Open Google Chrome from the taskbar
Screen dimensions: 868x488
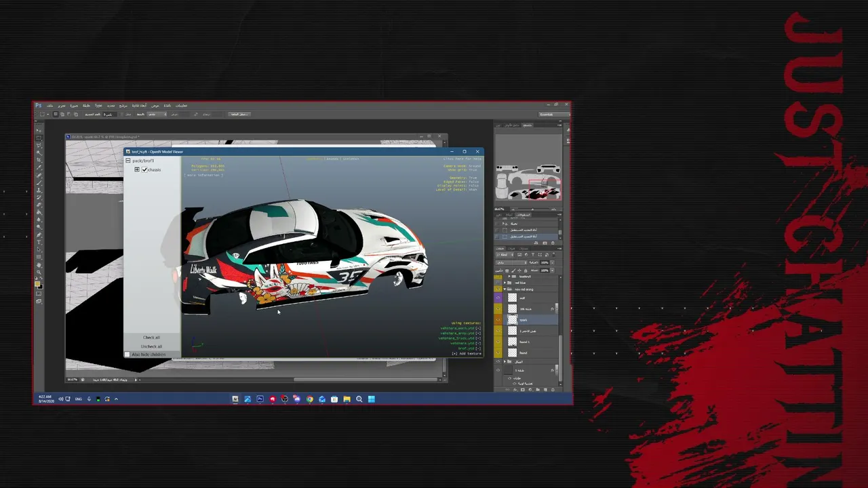tap(310, 399)
